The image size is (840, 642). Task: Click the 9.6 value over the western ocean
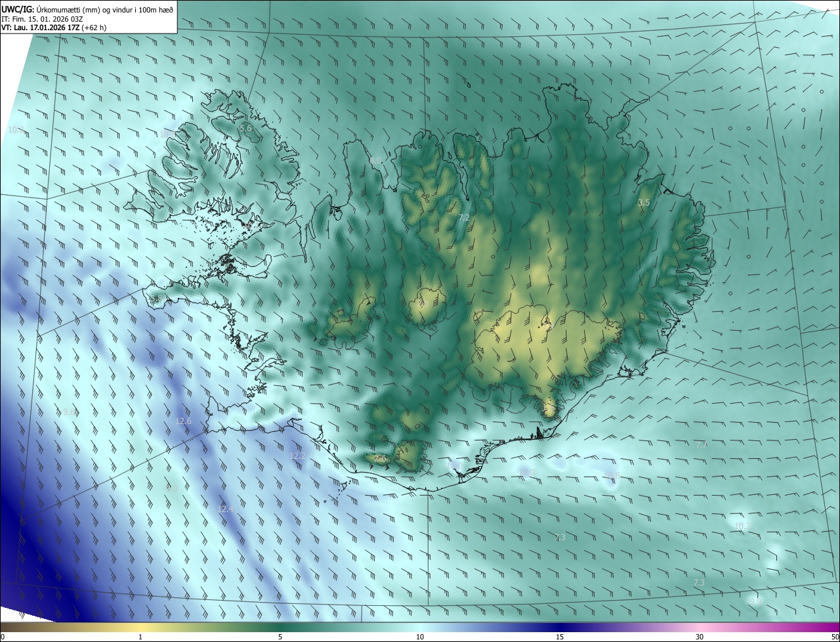(69, 412)
